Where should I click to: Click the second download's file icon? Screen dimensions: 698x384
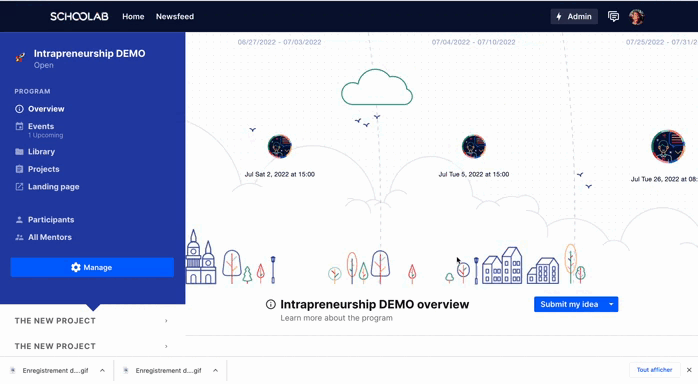pyautogui.click(x=126, y=371)
